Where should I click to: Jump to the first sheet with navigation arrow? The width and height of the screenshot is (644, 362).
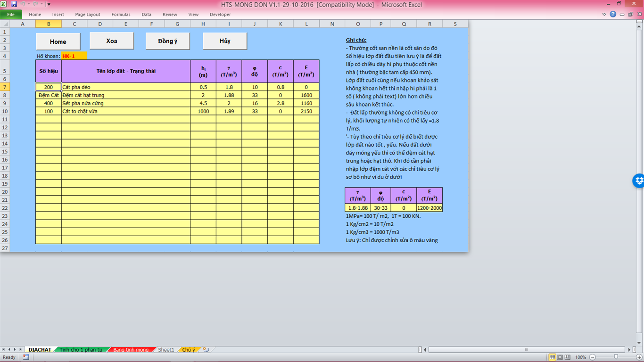coord(4,350)
